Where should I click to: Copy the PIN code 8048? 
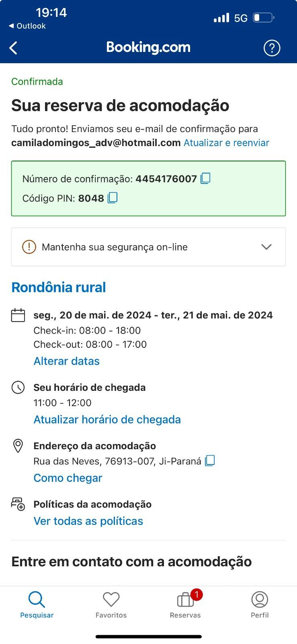113,198
